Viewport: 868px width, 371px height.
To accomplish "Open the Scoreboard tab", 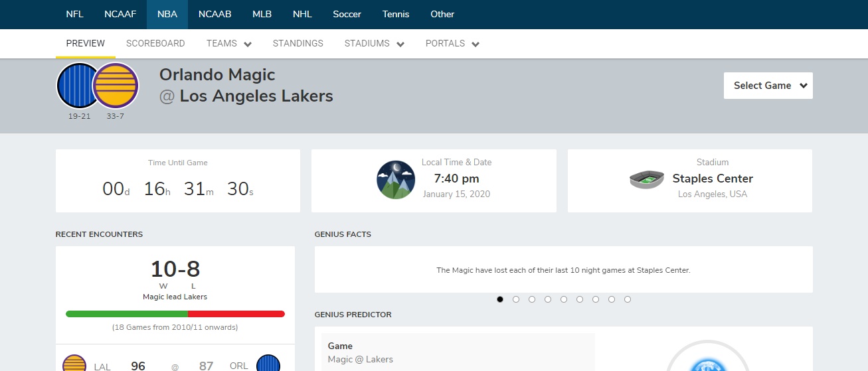I will point(155,44).
